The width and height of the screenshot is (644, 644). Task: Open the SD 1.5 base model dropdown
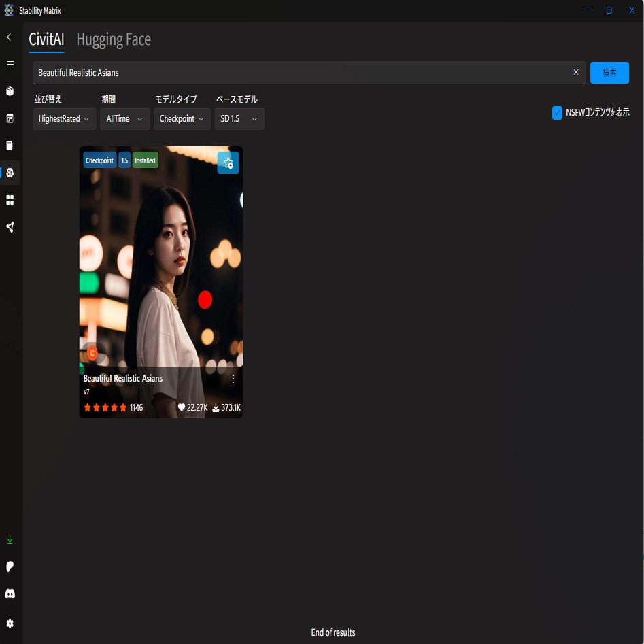239,119
